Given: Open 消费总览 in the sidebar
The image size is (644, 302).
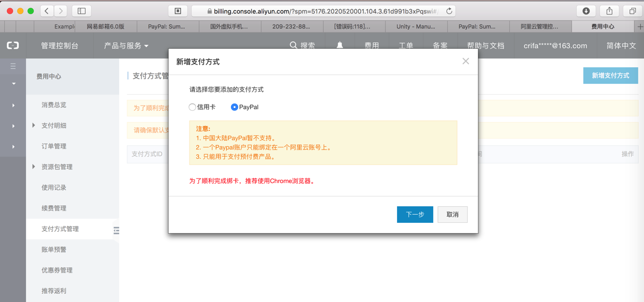Looking at the screenshot, I should 54,105.
